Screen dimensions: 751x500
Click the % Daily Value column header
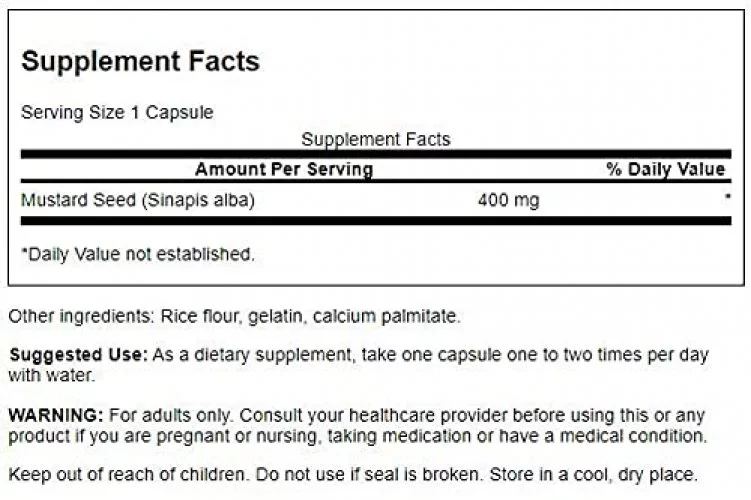(666, 169)
